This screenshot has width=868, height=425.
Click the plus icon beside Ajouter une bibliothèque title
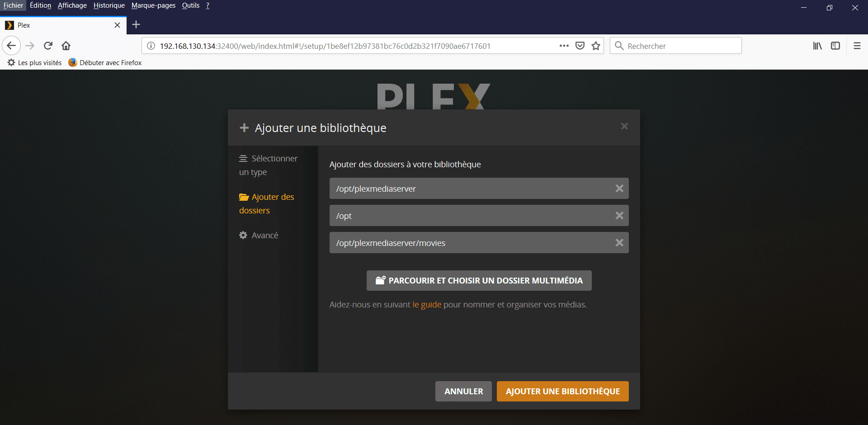click(244, 127)
